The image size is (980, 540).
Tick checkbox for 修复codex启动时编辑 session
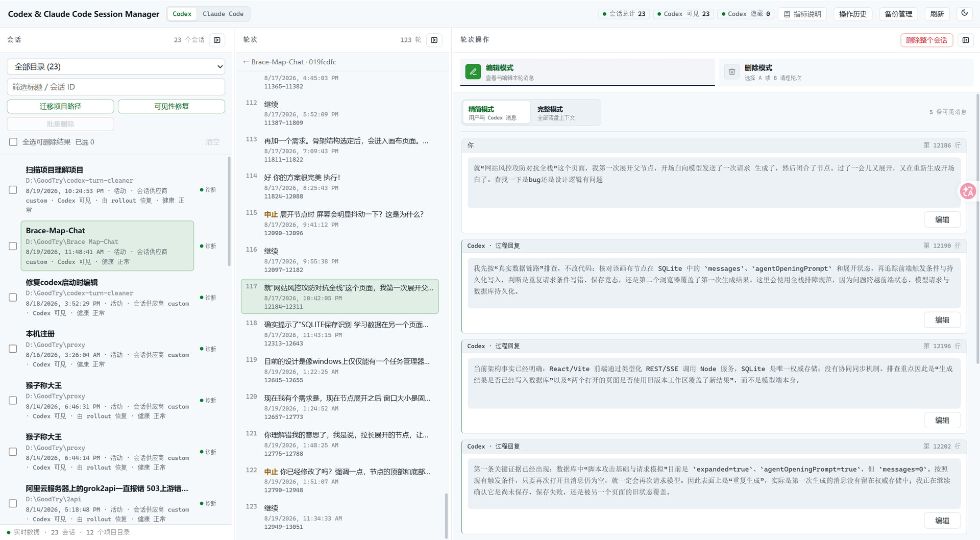(x=13, y=298)
